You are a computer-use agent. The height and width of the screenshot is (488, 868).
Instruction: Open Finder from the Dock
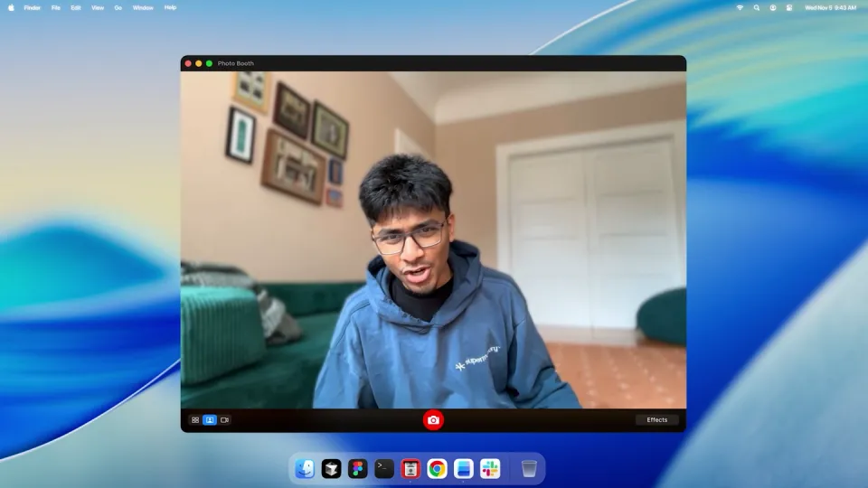click(x=305, y=469)
